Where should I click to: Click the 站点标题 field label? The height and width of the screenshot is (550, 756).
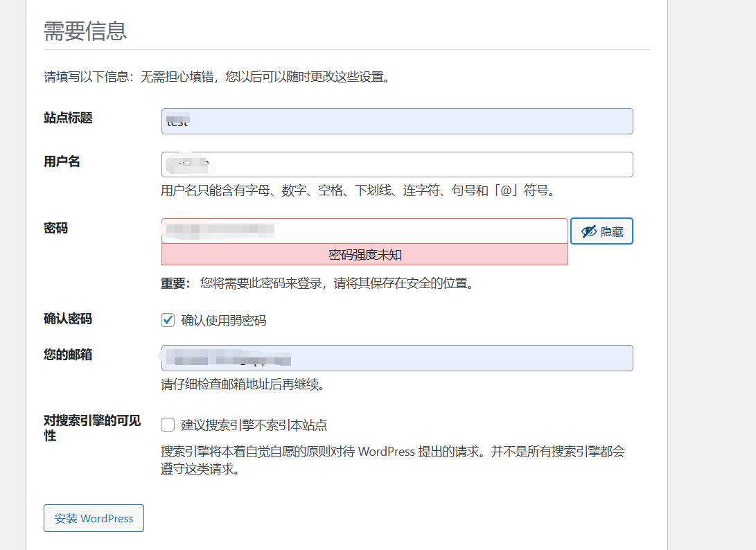[68, 118]
